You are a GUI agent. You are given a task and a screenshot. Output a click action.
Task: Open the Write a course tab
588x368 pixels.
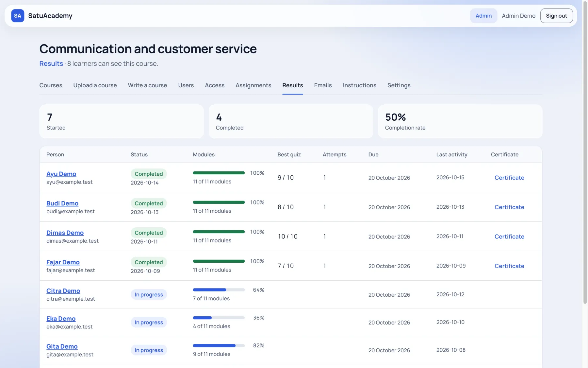(147, 85)
